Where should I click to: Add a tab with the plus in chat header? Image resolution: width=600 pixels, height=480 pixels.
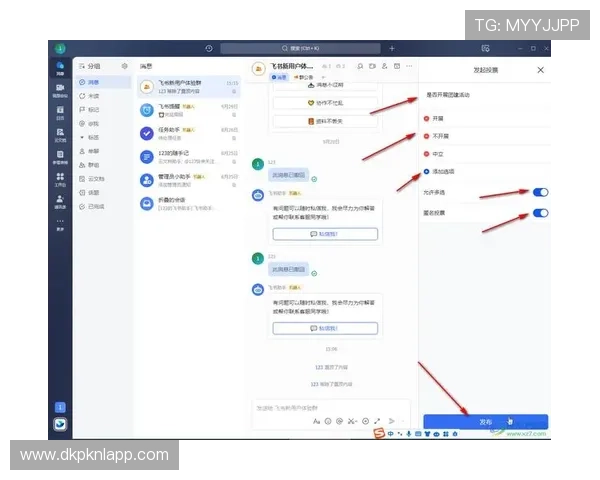[x=323, y=77]
